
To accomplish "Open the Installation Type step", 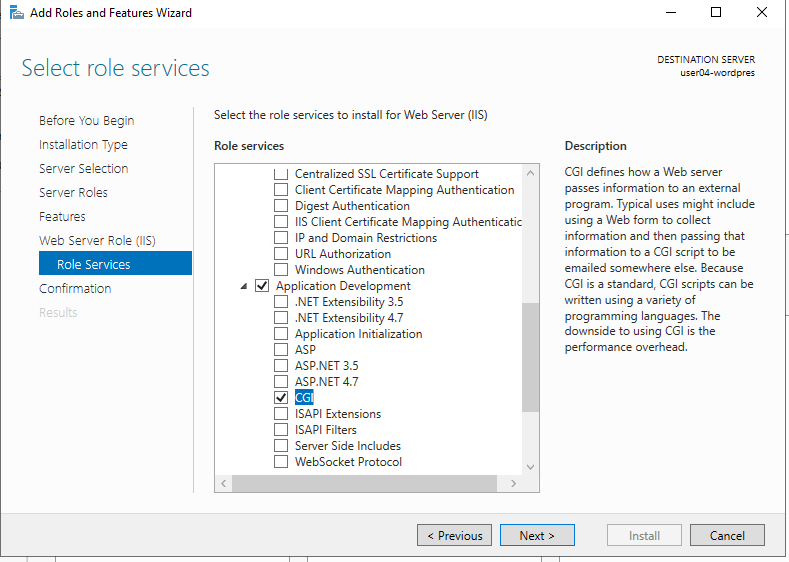I will point(84,145).
